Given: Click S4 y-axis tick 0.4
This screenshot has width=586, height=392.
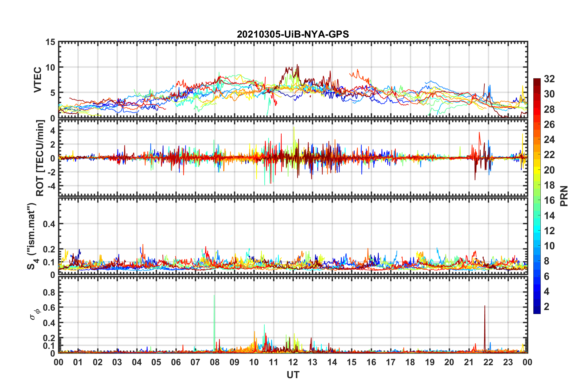Looking at the screenshot, I should point(49,224).
